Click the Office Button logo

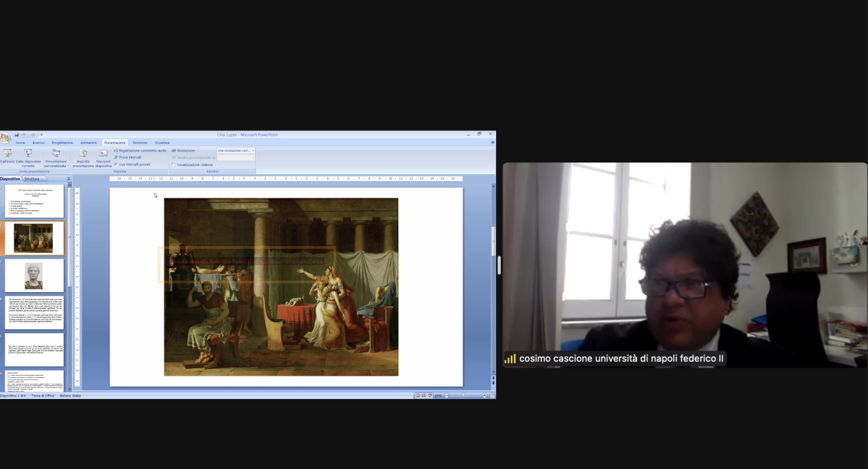point(5,138)
